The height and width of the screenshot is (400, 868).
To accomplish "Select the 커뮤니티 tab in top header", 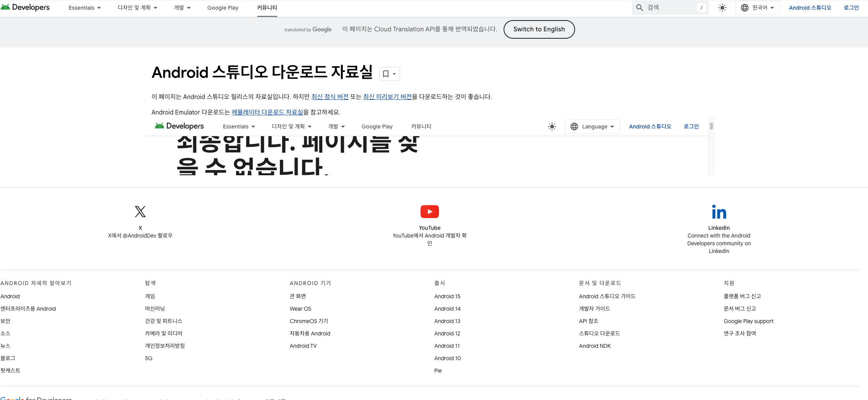I will pyautogui.click(x=267, y=8).
